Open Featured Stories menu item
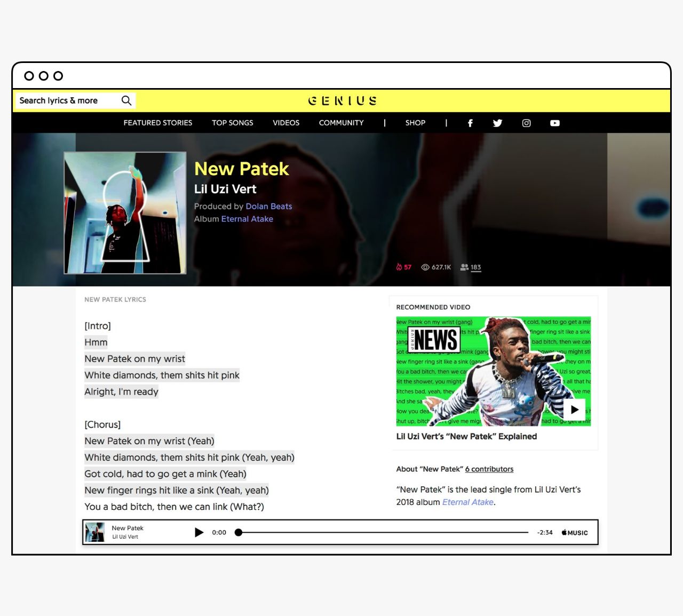This screenshot has width=683, height=616. point(158,123)
